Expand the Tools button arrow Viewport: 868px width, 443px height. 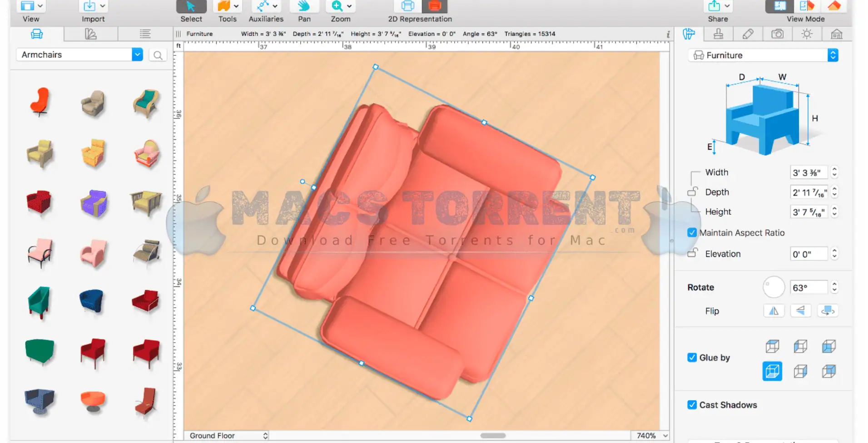[236, 6]
